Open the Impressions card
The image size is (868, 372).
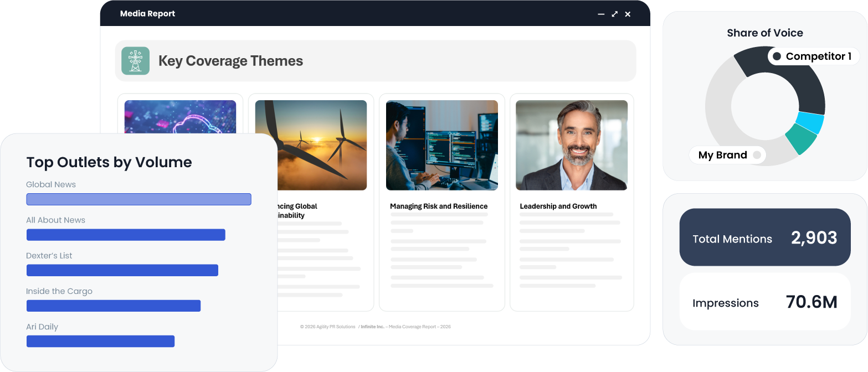(765, 302)
